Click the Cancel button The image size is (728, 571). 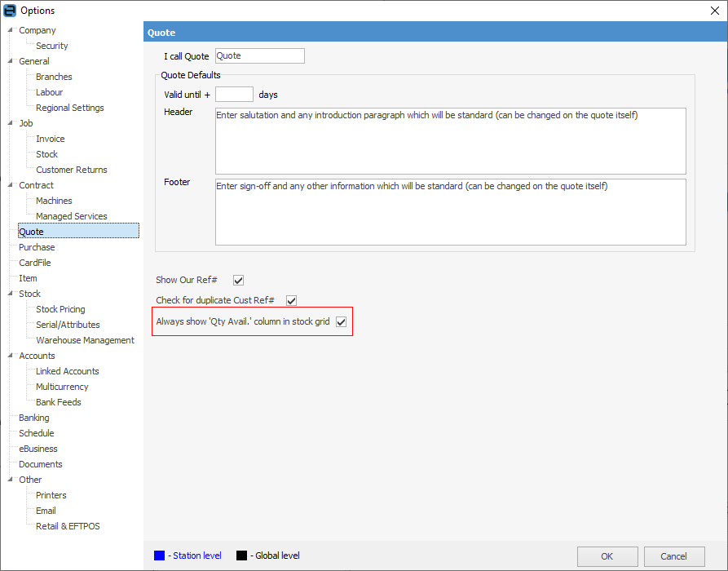click(674, 556)
